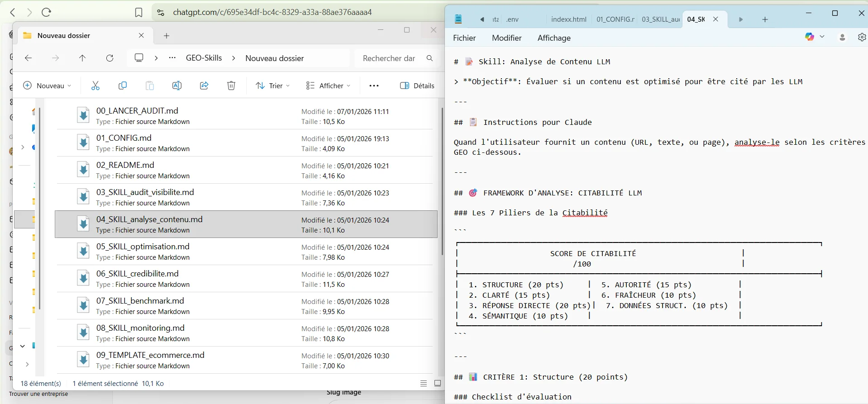This screenshot has height=404, width=868.
Task: Reload the browser page
Action: pyautogui.click(x=46, y=12)
